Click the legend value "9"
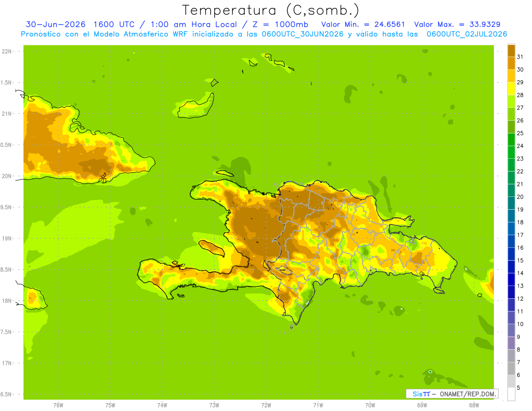The height and width of the screenshot is (411, 532). (x=519, y=337)
